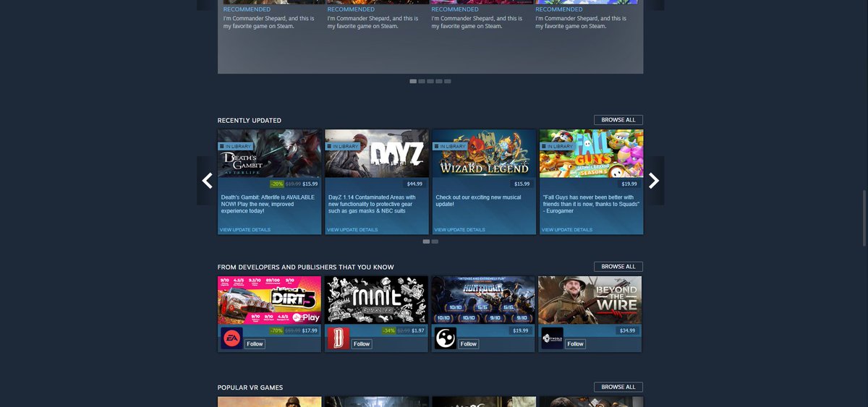Browse all Recently Updated games
The image size is (868, 407).
pos(618,120)
